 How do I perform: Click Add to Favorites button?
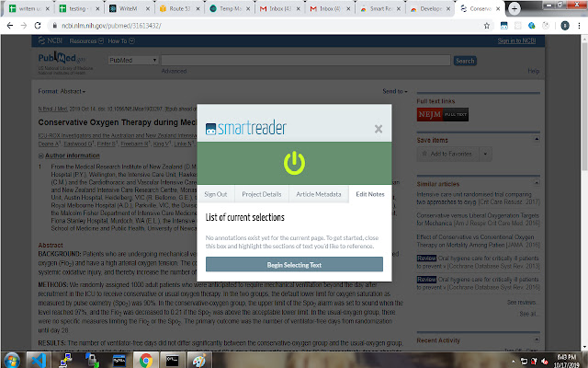click(x=447, y=154)
